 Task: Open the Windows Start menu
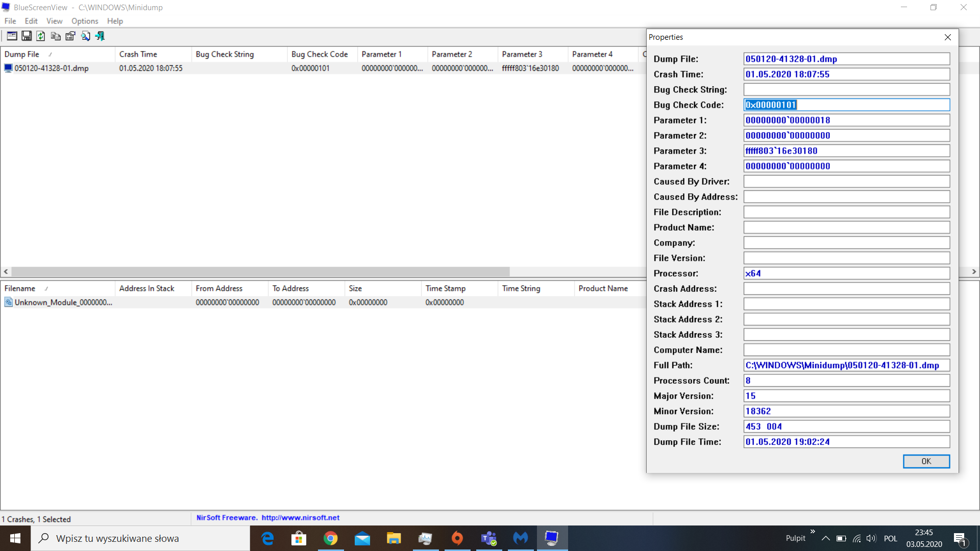(x=15, y=538)
